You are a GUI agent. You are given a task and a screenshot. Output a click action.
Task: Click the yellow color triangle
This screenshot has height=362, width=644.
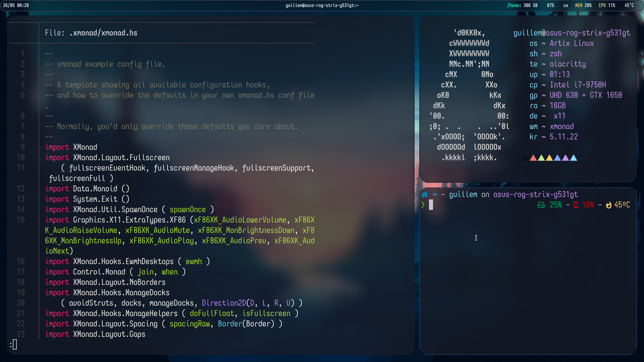click(549, 158)
